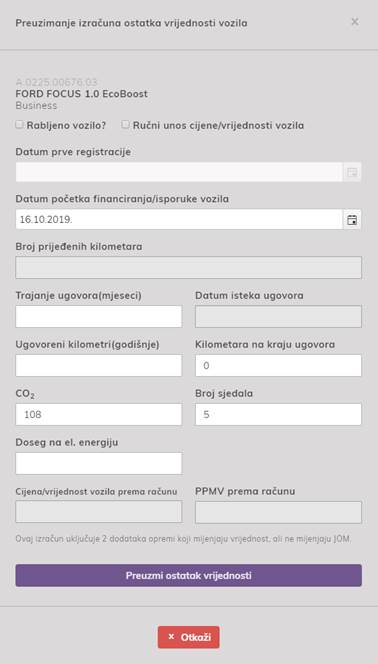
Task: Click the Ugovoreni kilometri(godišnje) input
Action: [x=99, y=365]
